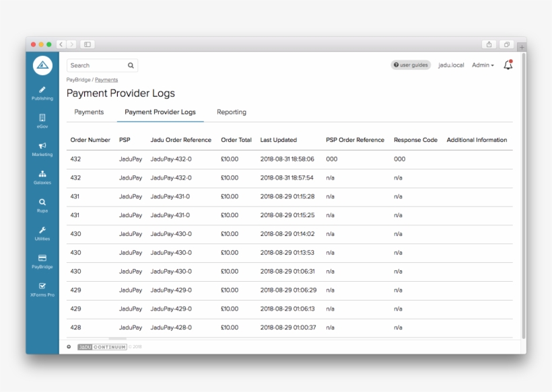This screenshot has width=552, height=392.
Task: Click the Jadu Order Reference column header
Action: 181,140
